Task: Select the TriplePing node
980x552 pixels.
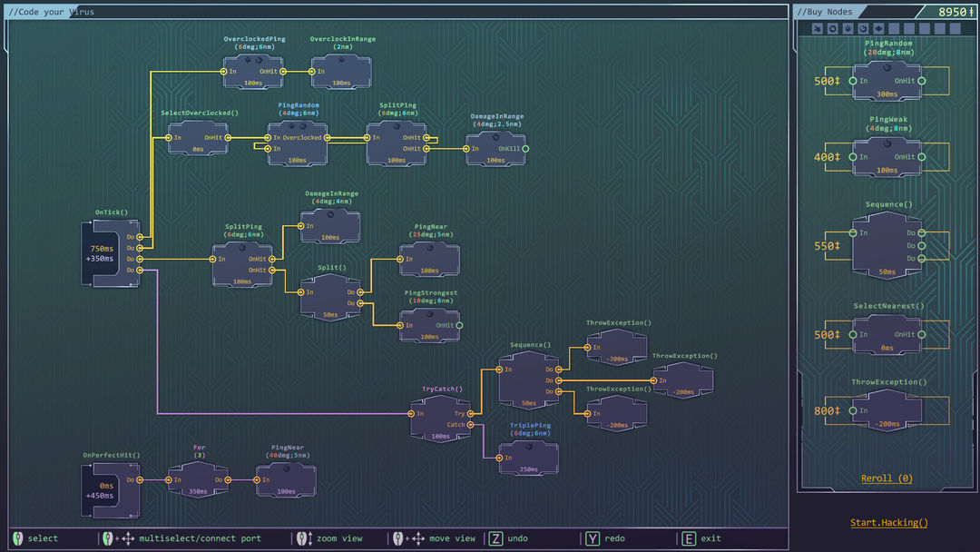Action: click(x=530, y=458)
